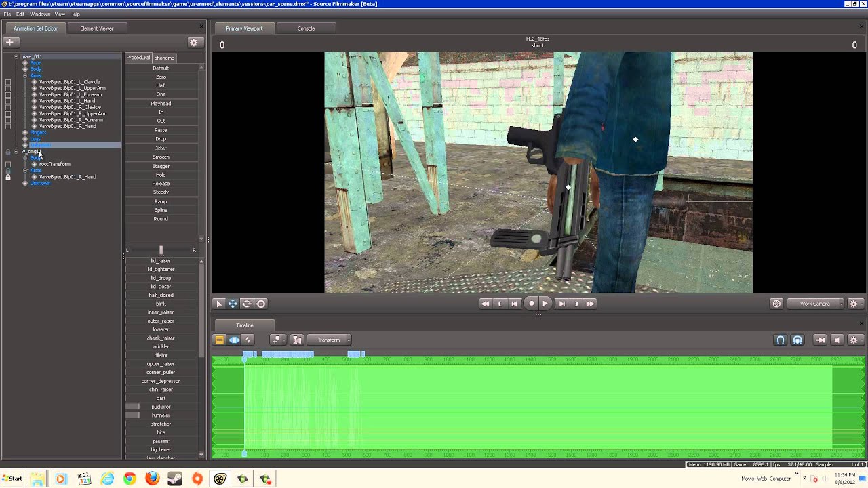
Task: Switch to the Motion Editor mode
Action: click(x=234, y=340)
